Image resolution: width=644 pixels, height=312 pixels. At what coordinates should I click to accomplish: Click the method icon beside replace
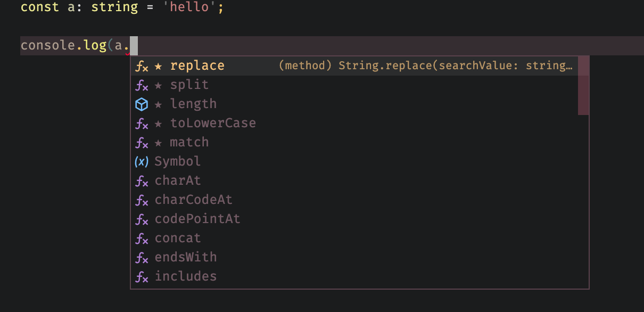pyautogui.click(x=142, y=65)
